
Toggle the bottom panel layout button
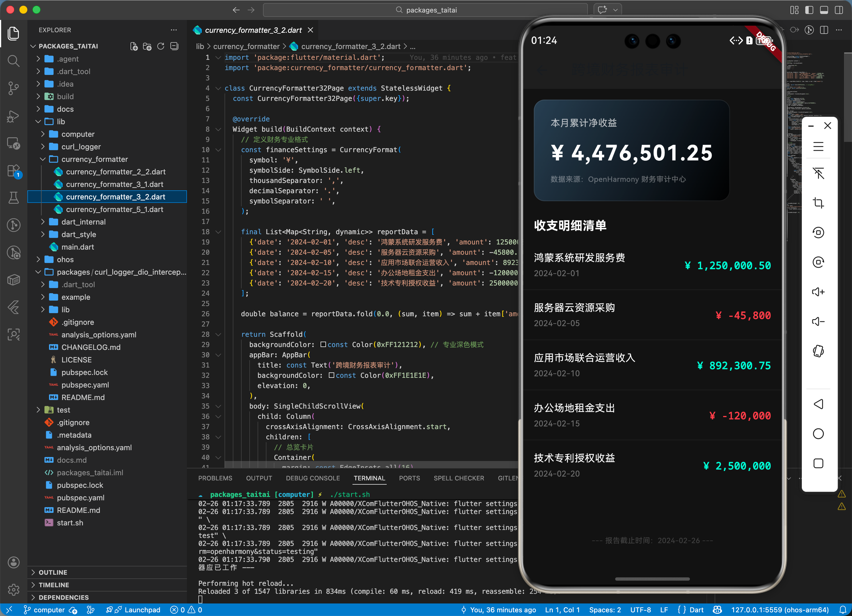coord(824,10)
